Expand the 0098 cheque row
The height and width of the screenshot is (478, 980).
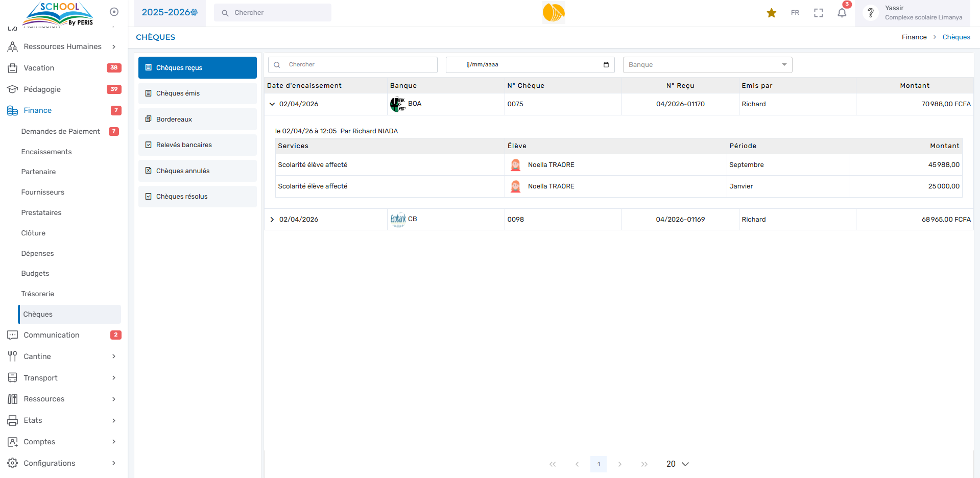[272, 220]
